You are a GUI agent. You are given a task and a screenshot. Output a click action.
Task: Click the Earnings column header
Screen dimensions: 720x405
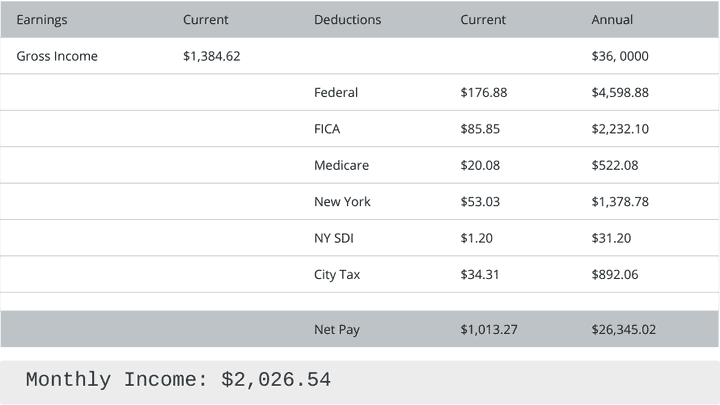[x=42, y=20]
